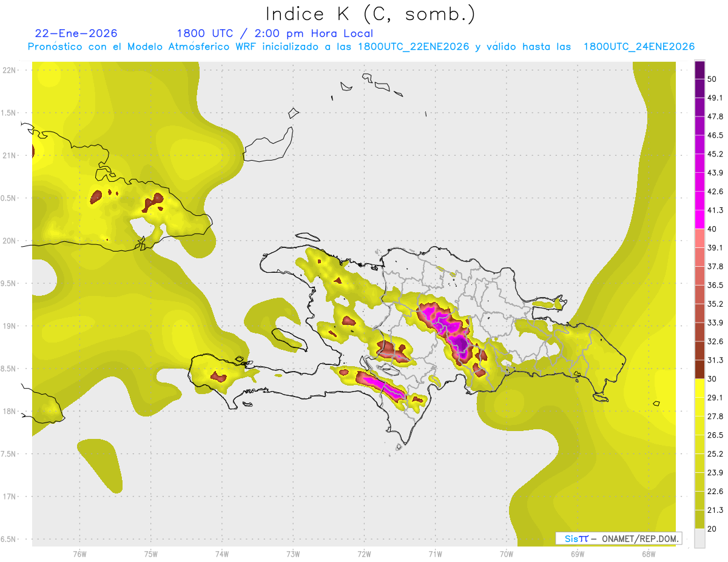Click the colorbar value "29.1"
Viewport: 728px width, 562px height.
click(715, 398)
